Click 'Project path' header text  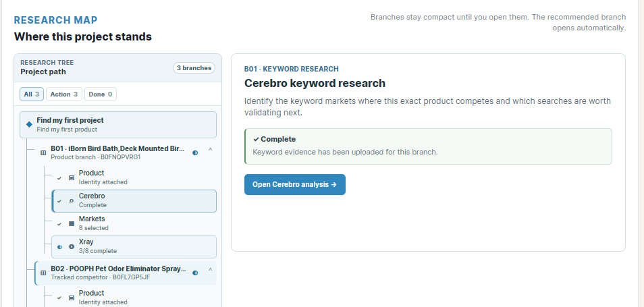coord(43,72)
